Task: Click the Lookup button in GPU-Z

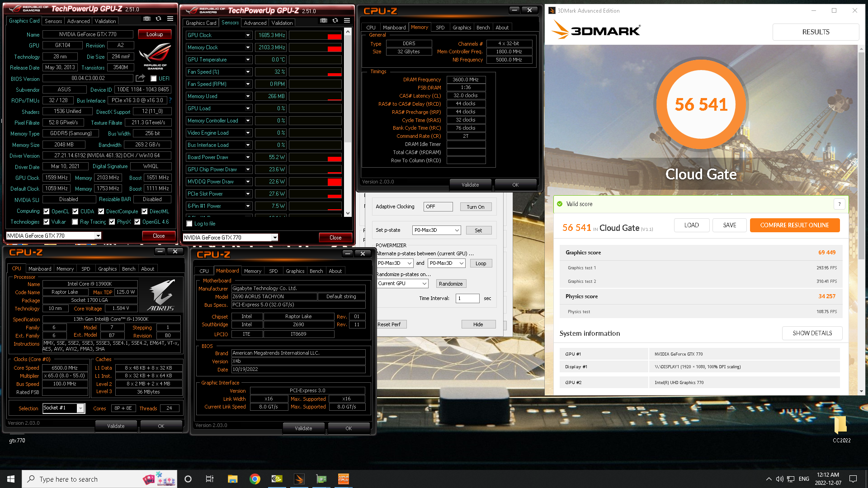Action: tap(155, 34)
